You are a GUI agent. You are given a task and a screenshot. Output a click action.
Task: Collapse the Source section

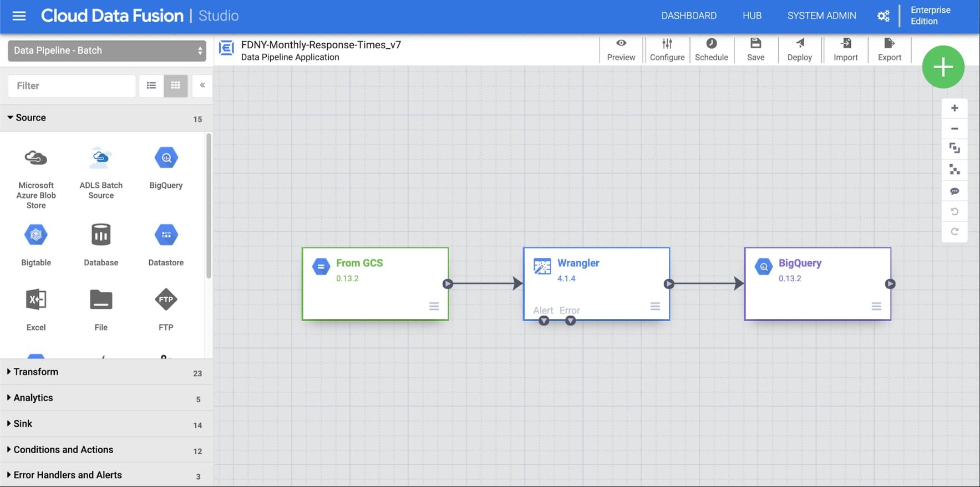click(106, 118)
